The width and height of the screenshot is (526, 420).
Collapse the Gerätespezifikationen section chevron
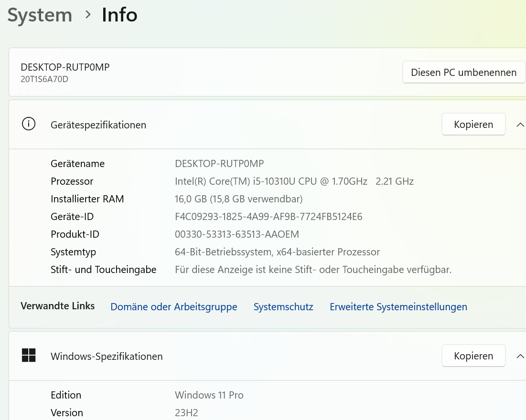coord(520,125)
